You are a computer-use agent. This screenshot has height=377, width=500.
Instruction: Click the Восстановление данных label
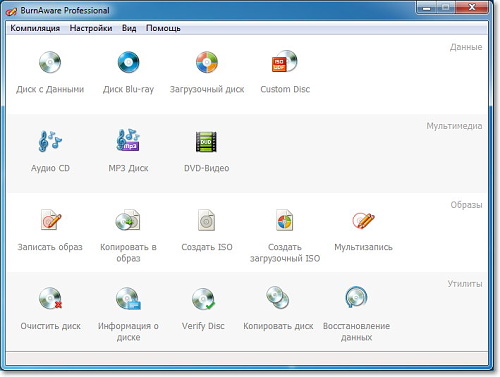(x=356, y=332)
